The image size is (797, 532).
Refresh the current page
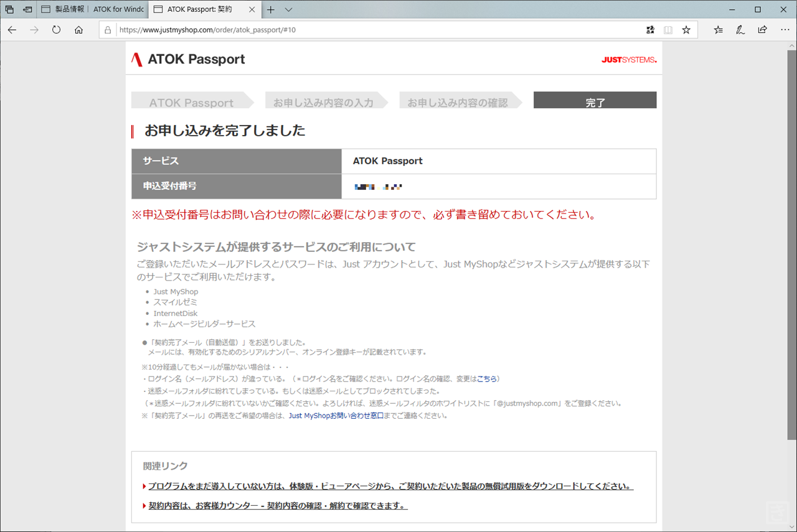click(56, 30)
